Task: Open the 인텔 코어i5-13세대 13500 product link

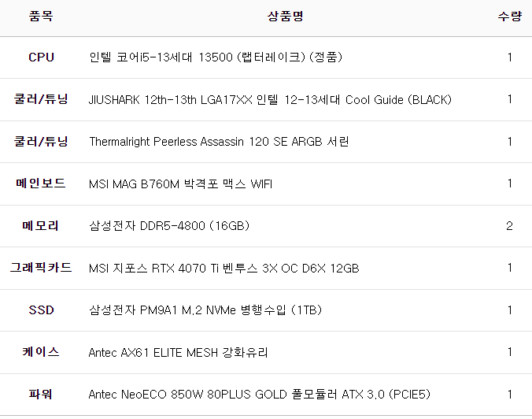Action: (x=216, y=57)
